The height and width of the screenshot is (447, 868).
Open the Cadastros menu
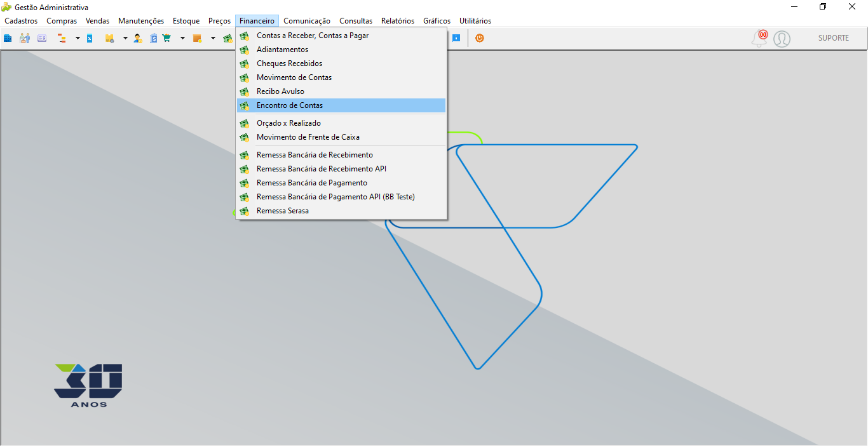point(21,21)
